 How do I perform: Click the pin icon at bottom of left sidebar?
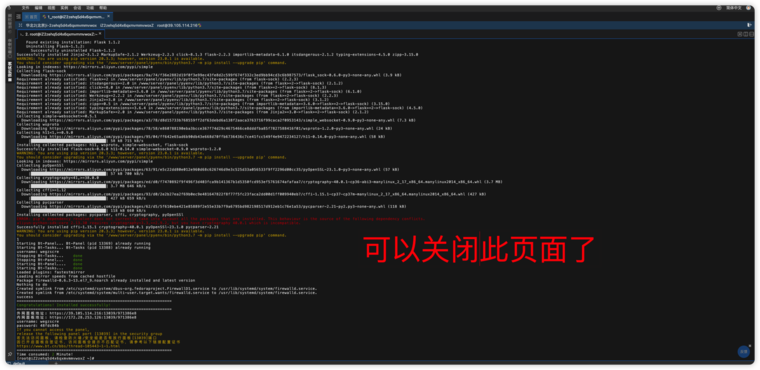[x=10, y=354]
